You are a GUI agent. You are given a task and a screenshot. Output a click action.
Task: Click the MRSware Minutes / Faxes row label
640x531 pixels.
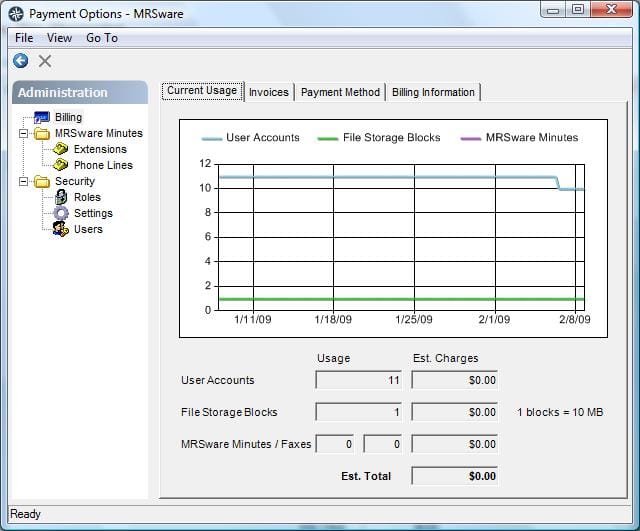246,444
